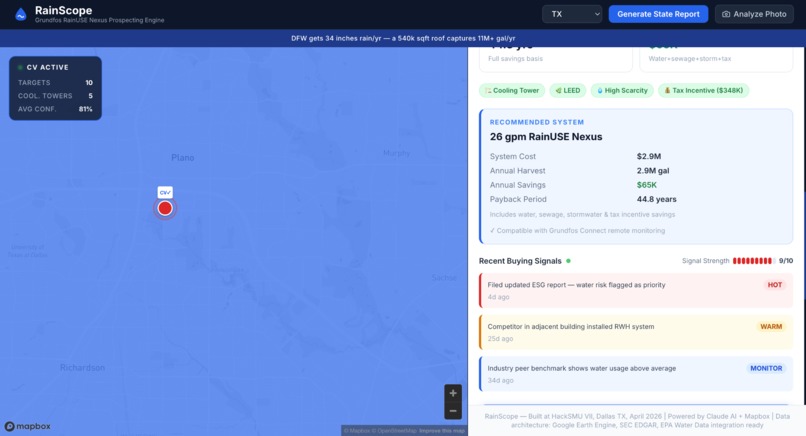This screenshot has width=806, height=436.
Task: Select the ESG report water risk signal
Action: (x=636, y=290)
